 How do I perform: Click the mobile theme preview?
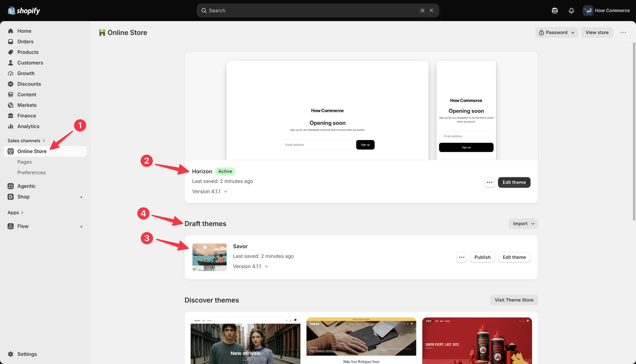466,110
